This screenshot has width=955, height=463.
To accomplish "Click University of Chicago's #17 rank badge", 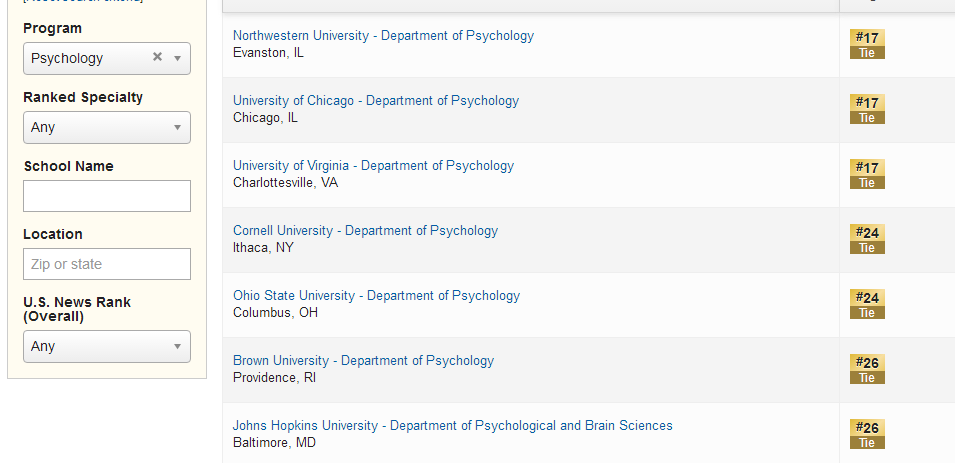I will [867, 109].
